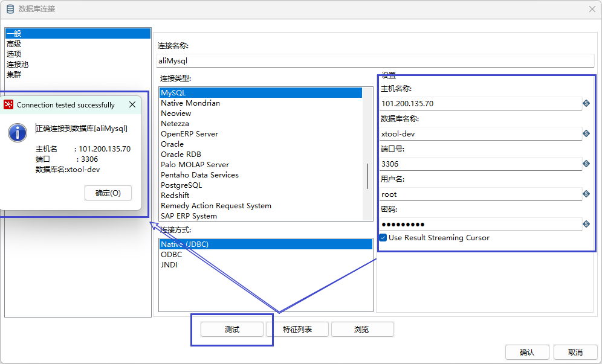This screenshot has height=364, width=602.
Task: Select 高级 in the left category list
Action: [x=14, y=43]
